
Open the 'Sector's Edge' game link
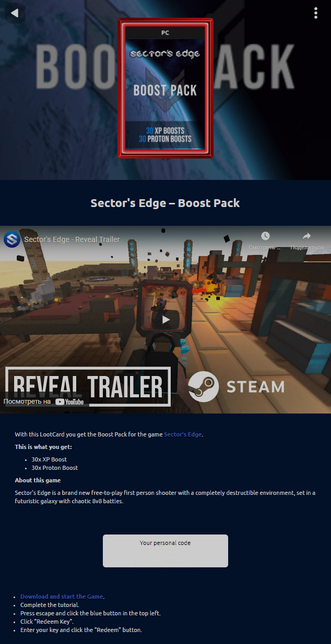tap(183, 434)
